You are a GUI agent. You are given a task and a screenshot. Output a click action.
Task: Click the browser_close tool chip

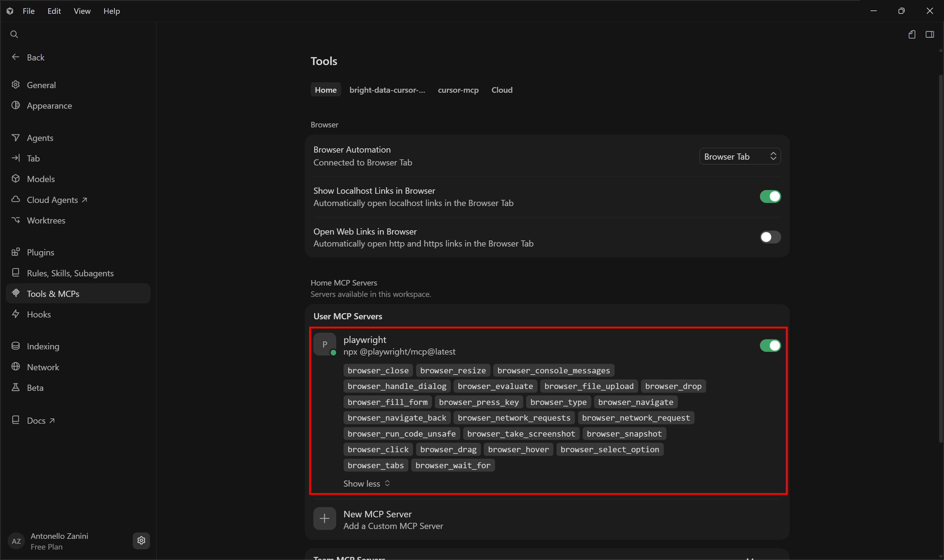[378, 371]
